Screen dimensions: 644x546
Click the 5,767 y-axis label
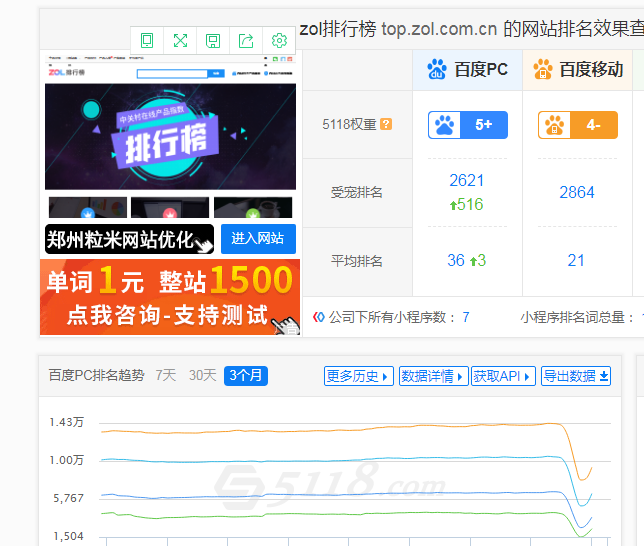point(69,498)
